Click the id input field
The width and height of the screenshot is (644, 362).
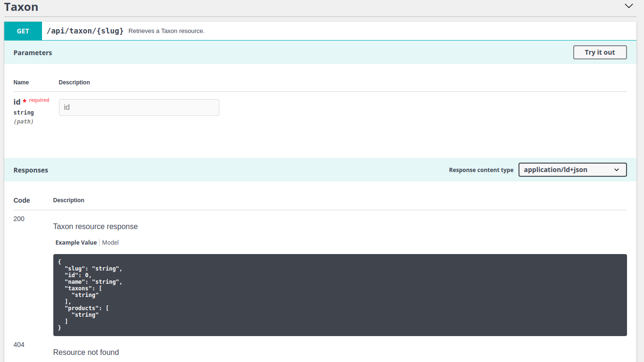pyautogui.click(x=139, y=107)
